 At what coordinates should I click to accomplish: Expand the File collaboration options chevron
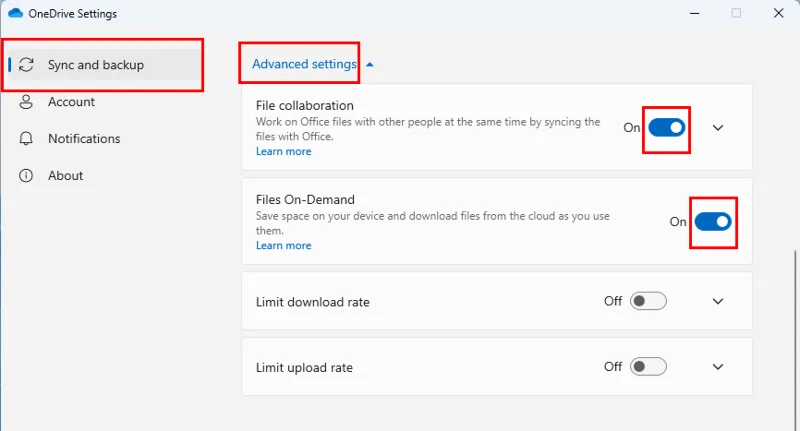pos(718,128)
